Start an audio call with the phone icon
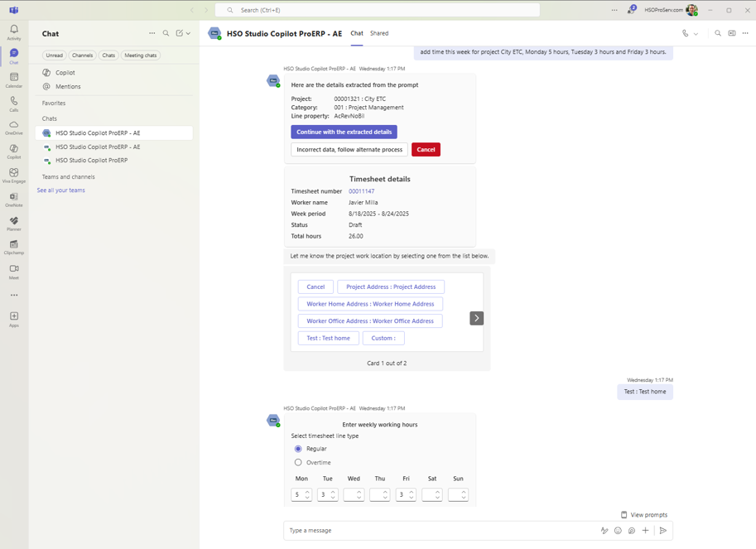This screenshot has width=756, height=549. (x=685, y=34)
